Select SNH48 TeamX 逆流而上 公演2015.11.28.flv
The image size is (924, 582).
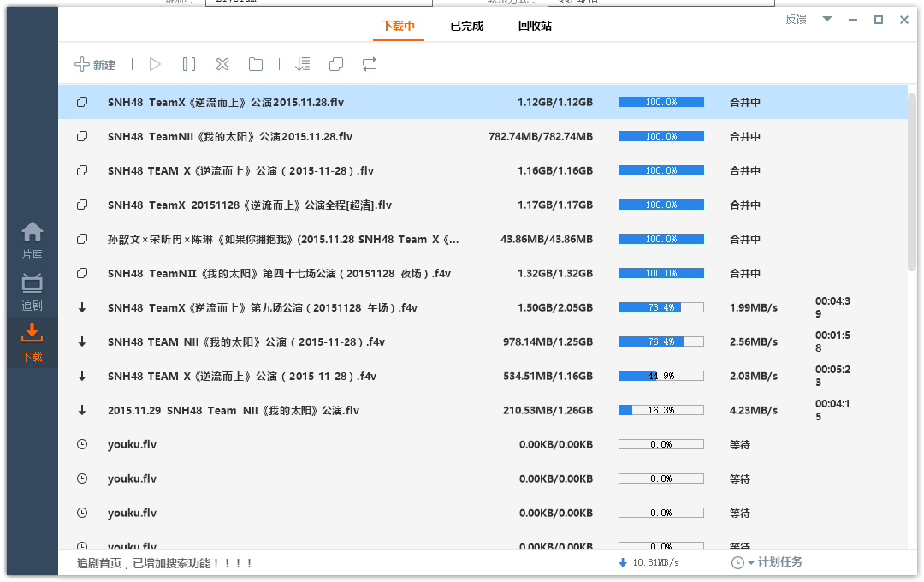[x=226, y=102]
